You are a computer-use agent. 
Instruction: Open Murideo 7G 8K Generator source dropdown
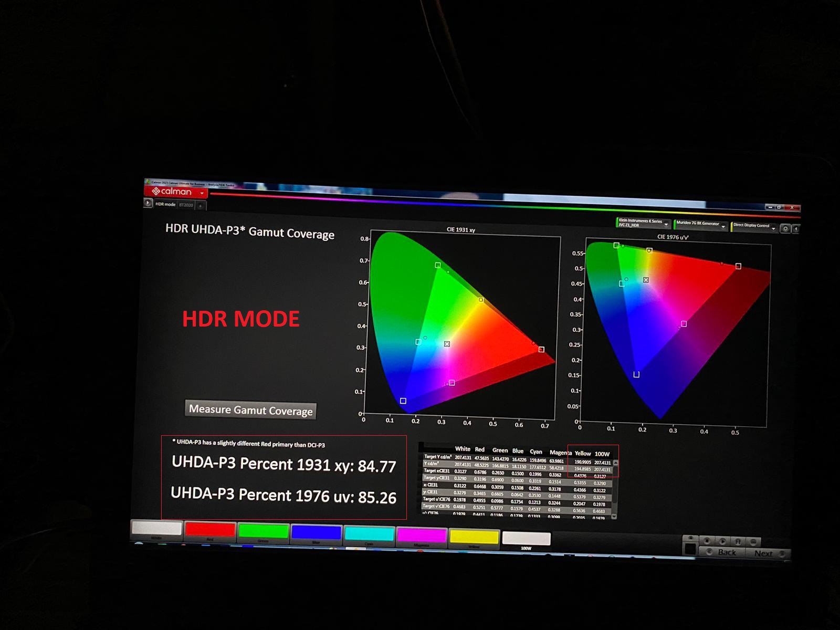[701, 224]
